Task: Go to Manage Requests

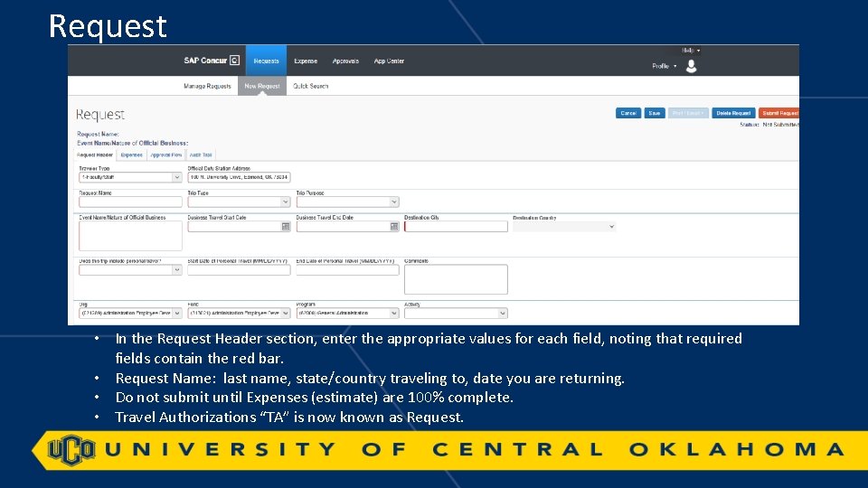Action: coord(207,87)
